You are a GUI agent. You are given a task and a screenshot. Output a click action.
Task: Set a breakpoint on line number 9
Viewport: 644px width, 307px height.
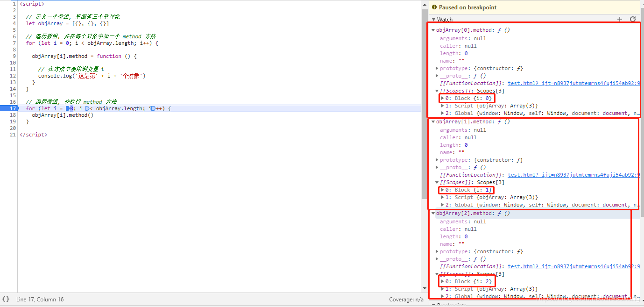click(x=14, y=56)
